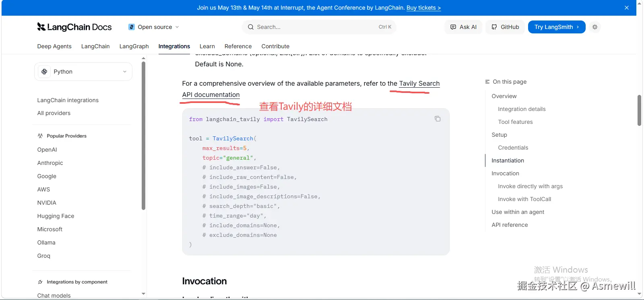Click the import TavilySearch code line

tap(258, 119)
